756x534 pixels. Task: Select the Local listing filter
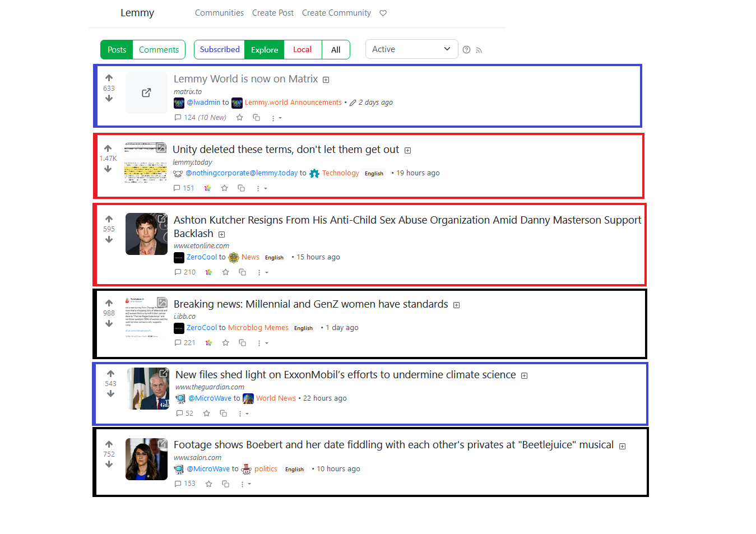[x=302, y=50]
